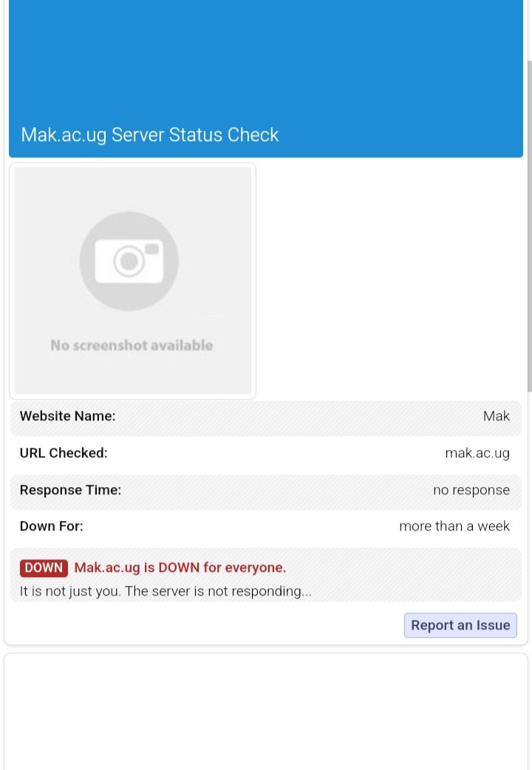Click the camera placeholder icon

(129, 261)
